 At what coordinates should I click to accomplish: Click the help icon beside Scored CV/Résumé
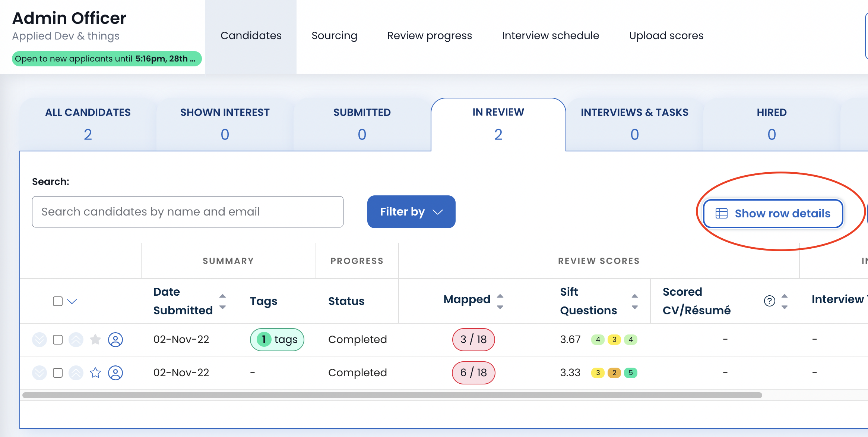769,301
